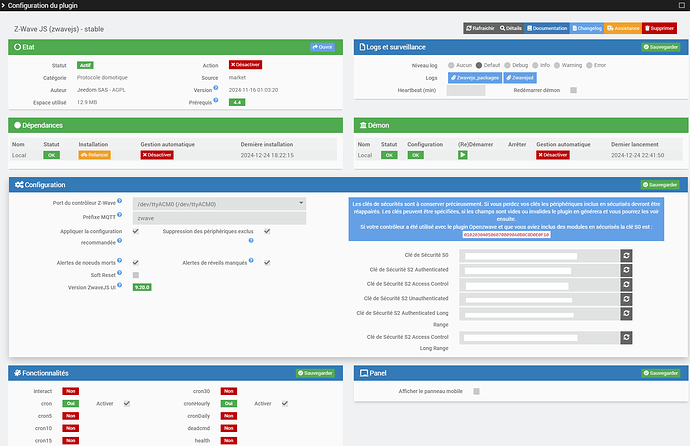Collapse the Configuration du plugin header
The width and height of the screenshot is (690, 446).
click(3, 5)
